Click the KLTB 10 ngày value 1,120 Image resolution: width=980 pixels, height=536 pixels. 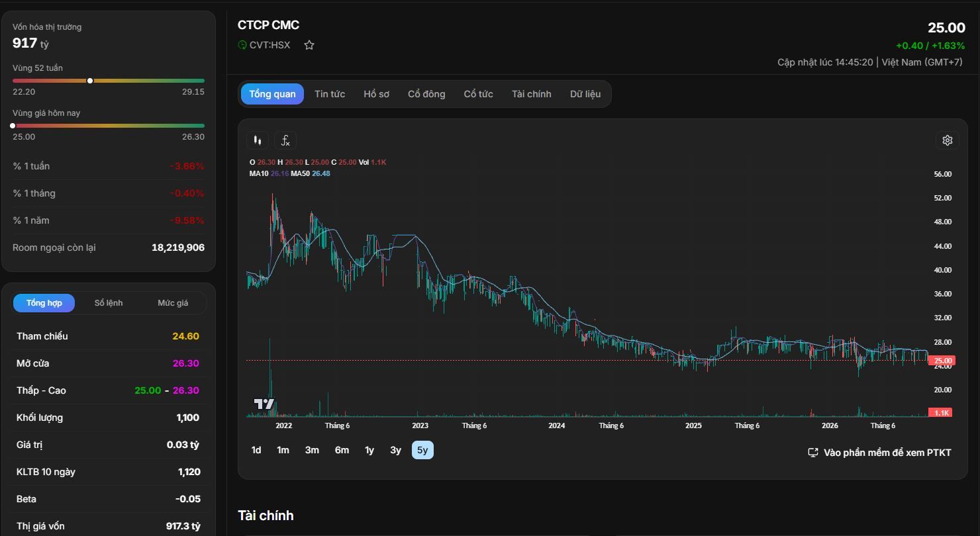(x=189, y=472)
